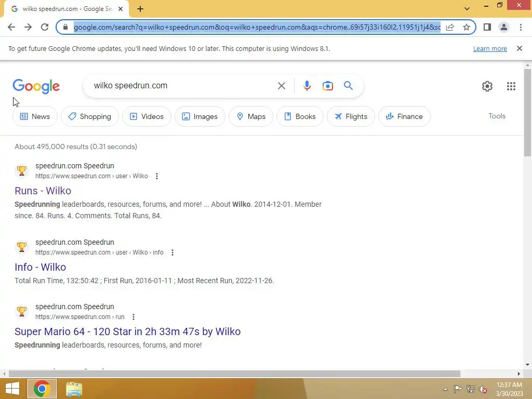
Task: Click the browser forward arrow
Action: coord(28,27)
